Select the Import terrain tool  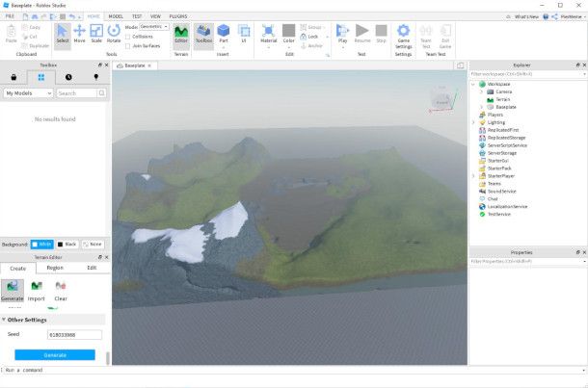tap(37, 290)
